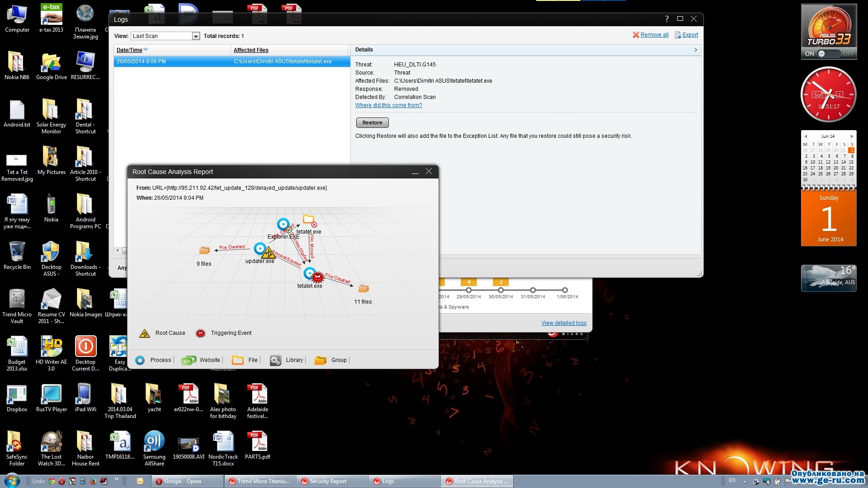Open the Recycle Bin desktop icon

coord(17,256)
